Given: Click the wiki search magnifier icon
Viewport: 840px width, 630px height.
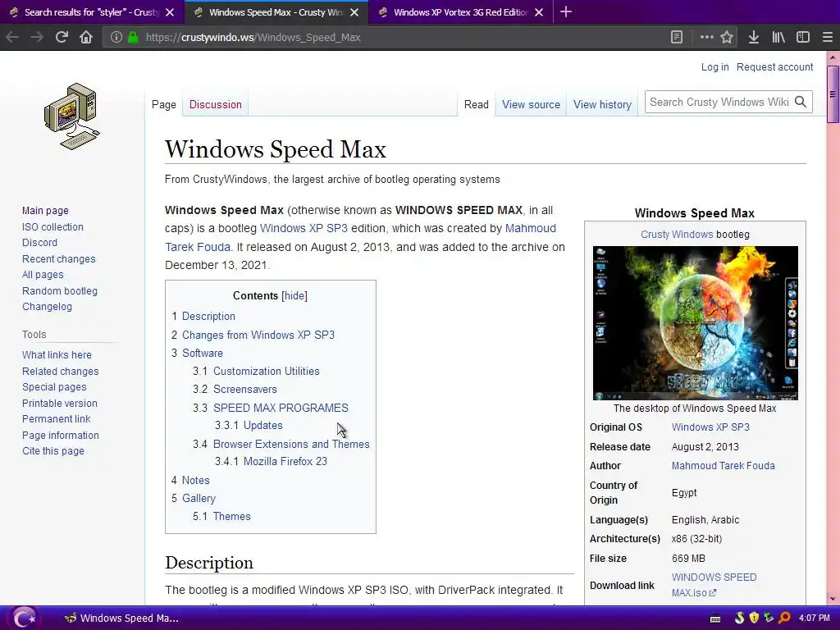Looking at the screenshot, I should (801, 102).
